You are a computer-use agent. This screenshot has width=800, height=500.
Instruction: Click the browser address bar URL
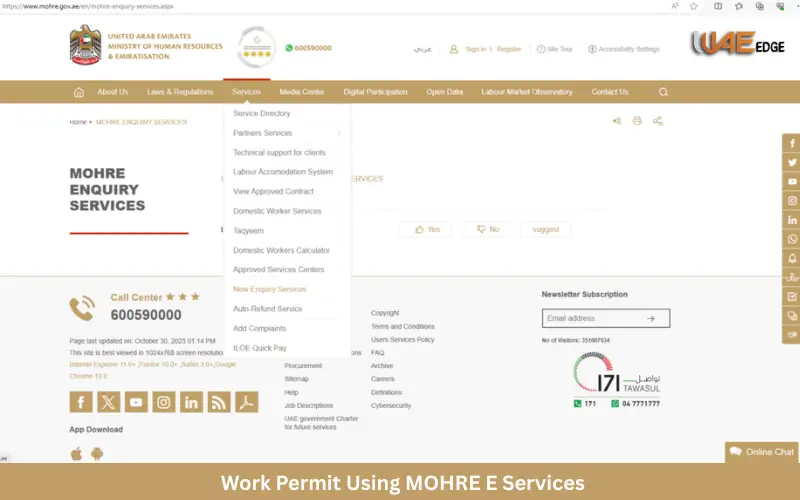(88, 7)
